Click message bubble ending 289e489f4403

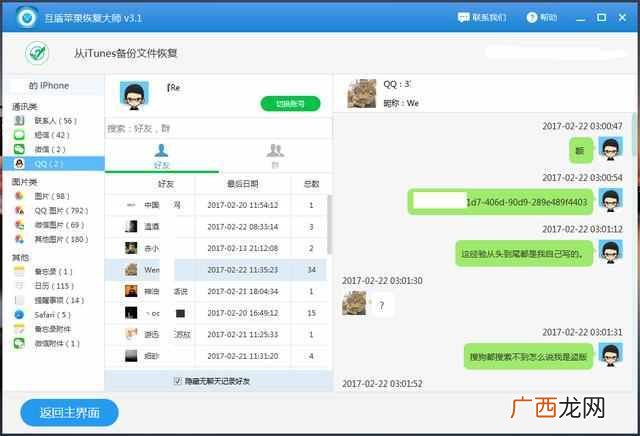pos(500,202)
